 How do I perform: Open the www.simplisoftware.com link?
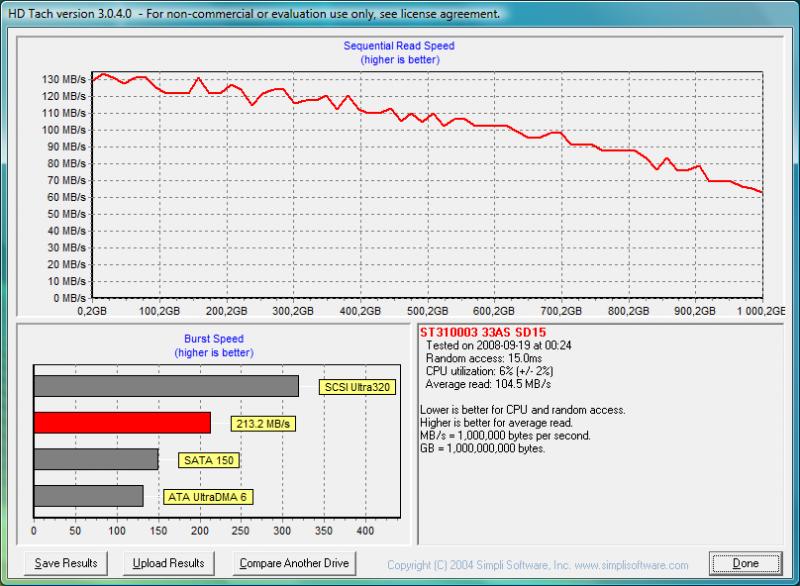[x=631, y=565]
